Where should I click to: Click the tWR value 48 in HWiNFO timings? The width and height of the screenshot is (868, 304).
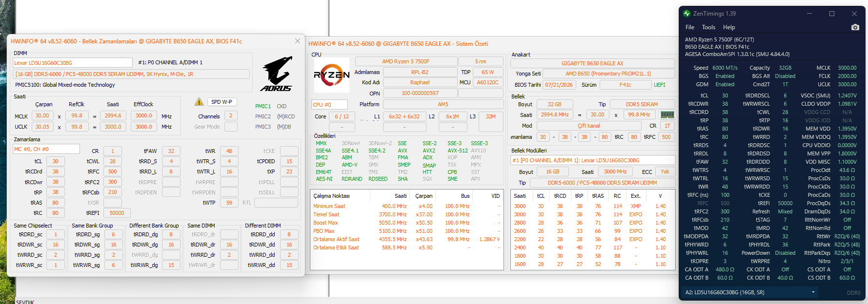229,151
